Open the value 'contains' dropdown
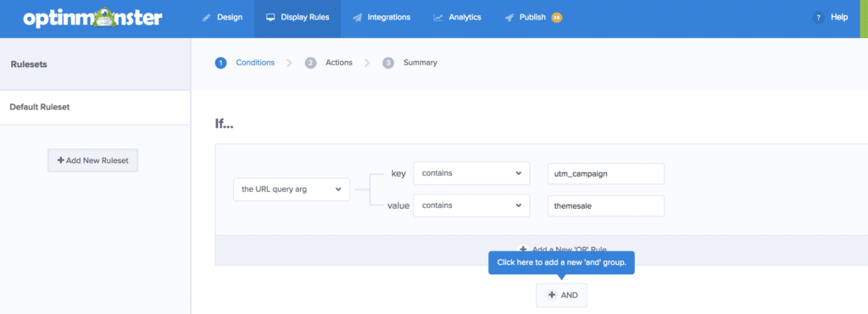The image size is (868, 314). (x=471, y=205)
